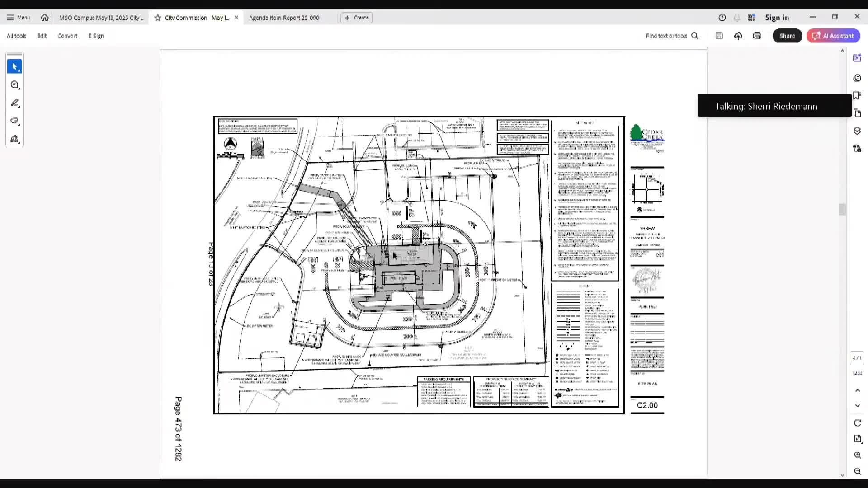Viewport: 868px width, 488px height.
Task: Open the bookmarks panel icon
Action: [x=857, y=95]
